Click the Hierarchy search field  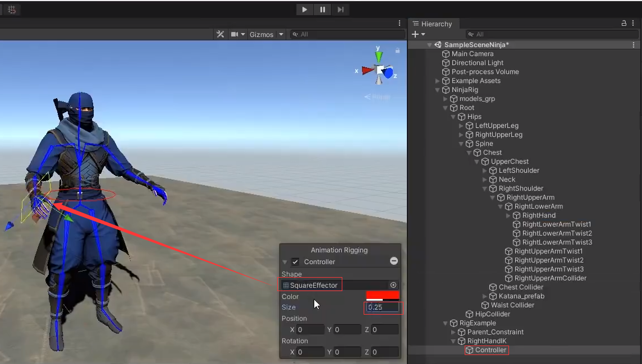[x=552, y=34]
